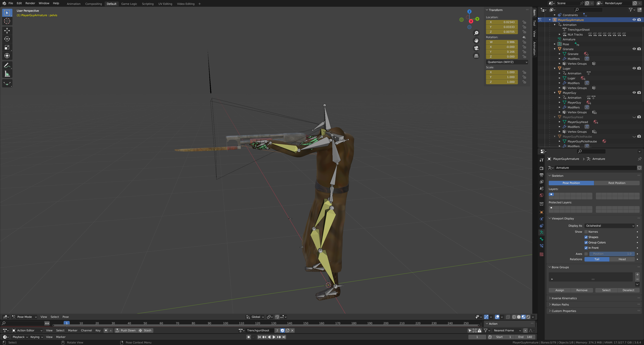Select the Annotate tool

[7, 66]
